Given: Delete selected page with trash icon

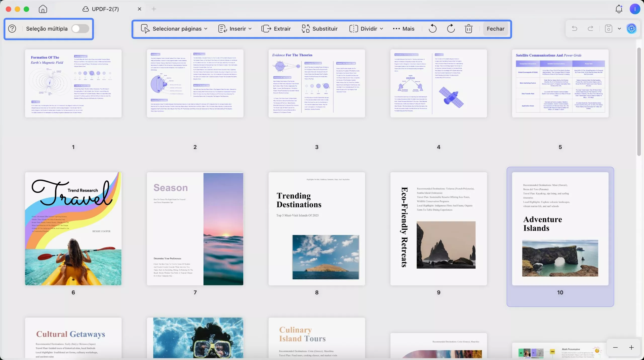Looking at the screenshot, I should point(468,29).
